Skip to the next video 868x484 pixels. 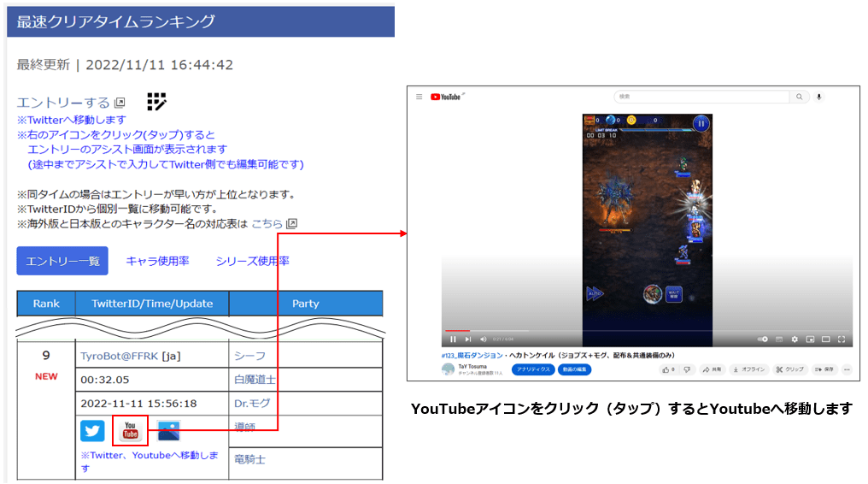[467, 339]
